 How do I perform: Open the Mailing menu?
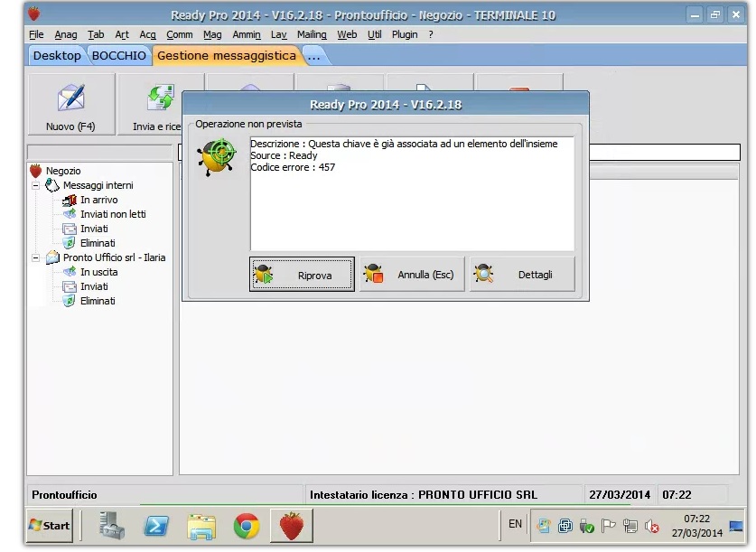tap(312, 34)
